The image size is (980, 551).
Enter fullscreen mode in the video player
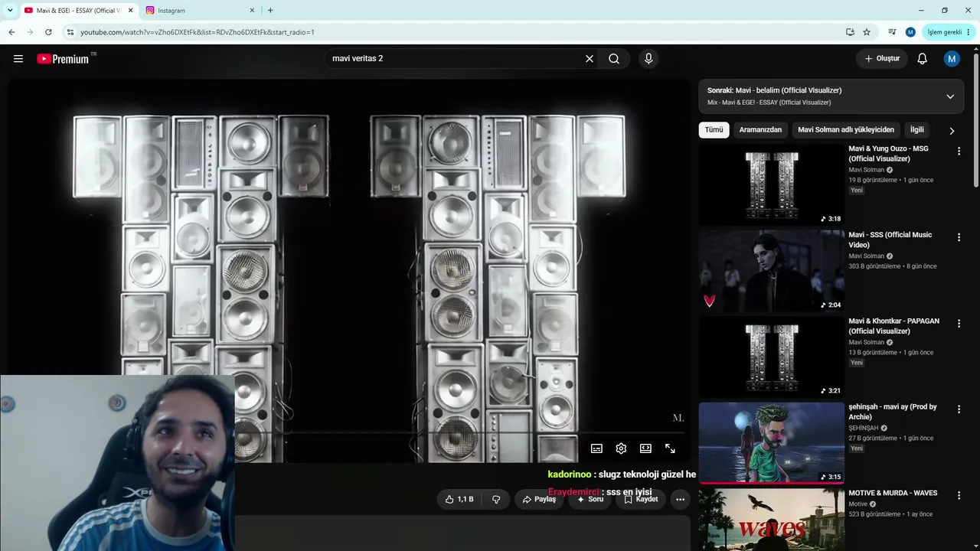click(x=670, y=448)
